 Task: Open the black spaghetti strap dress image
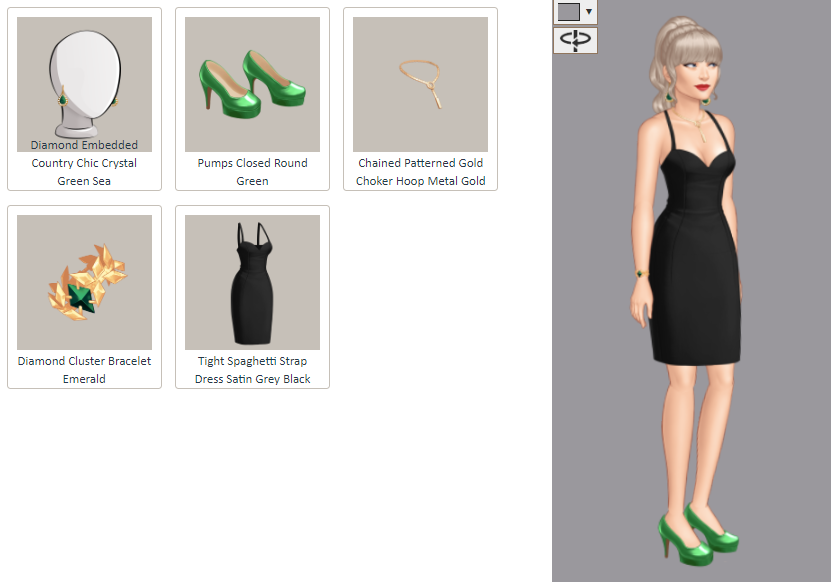pyautogui.click(x=252, y=282)
